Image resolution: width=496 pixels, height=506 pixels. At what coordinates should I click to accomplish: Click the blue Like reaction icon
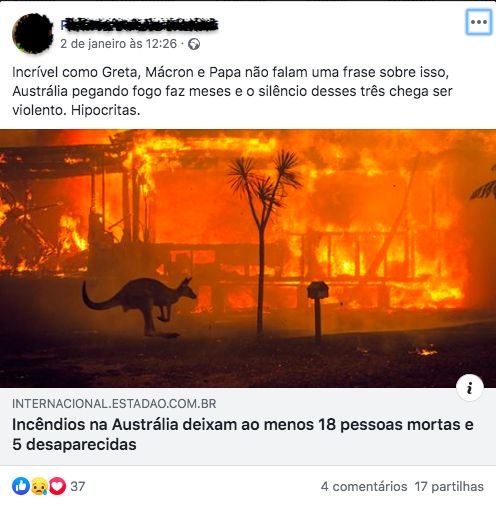pos(21,486)
